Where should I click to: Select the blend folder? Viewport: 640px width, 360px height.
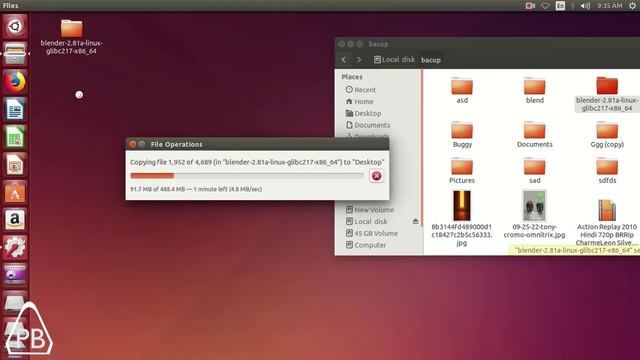534,91
